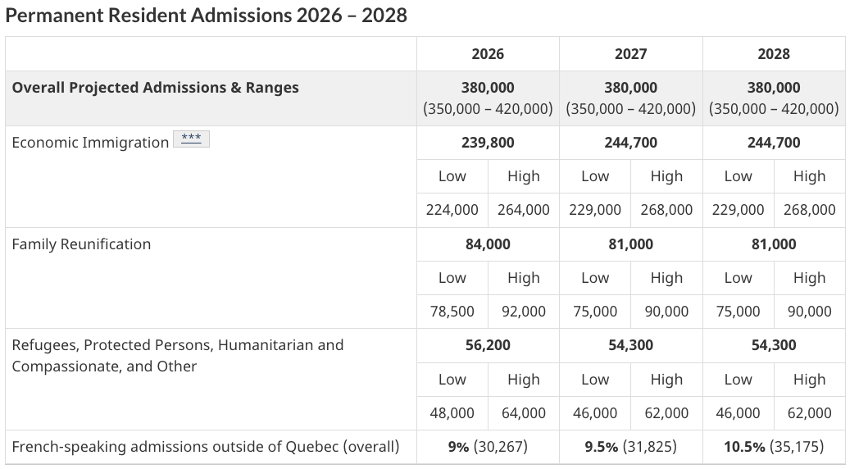Click the 239,800 Economic Immigration value
Viewport: 868px width, 469px height.
488,143
